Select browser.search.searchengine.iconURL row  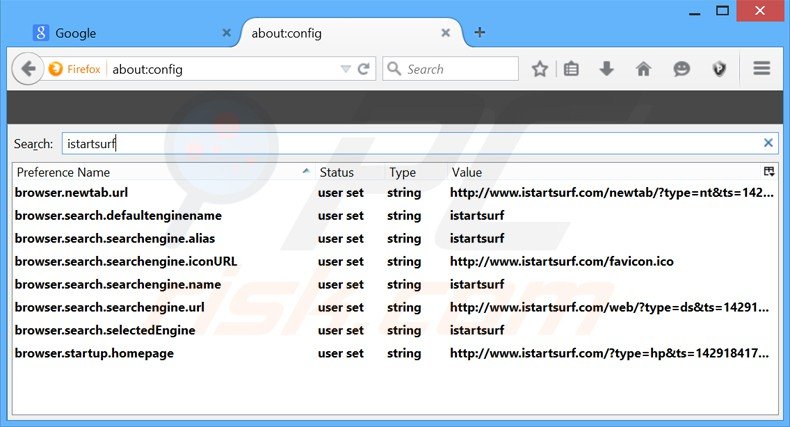(x=395, y=261)
